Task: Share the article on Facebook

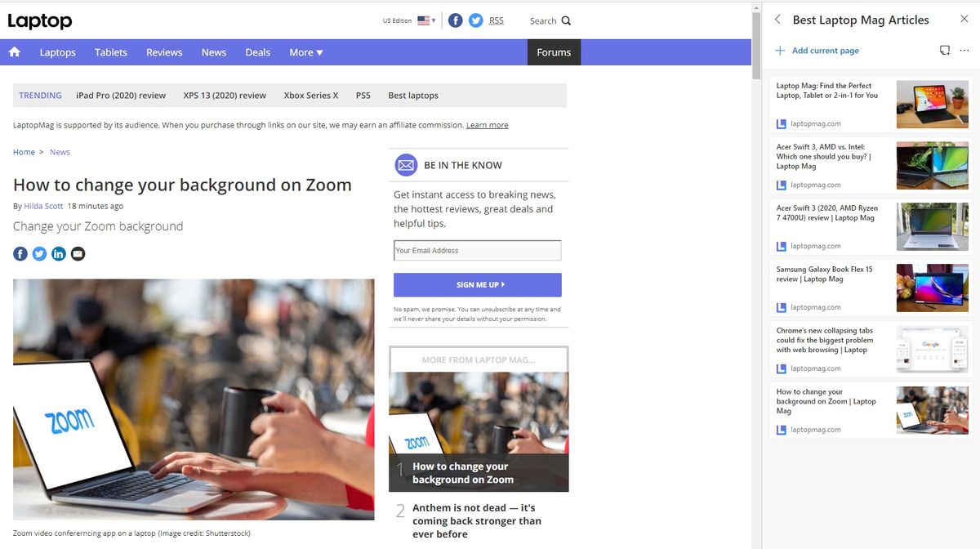Action: (x=20, y=253)
